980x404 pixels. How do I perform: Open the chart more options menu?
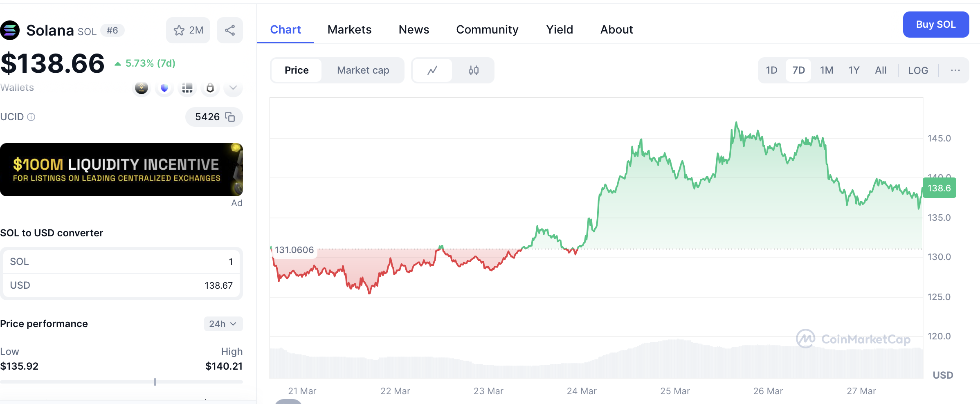pyautogui.click(x=955, y=70)
